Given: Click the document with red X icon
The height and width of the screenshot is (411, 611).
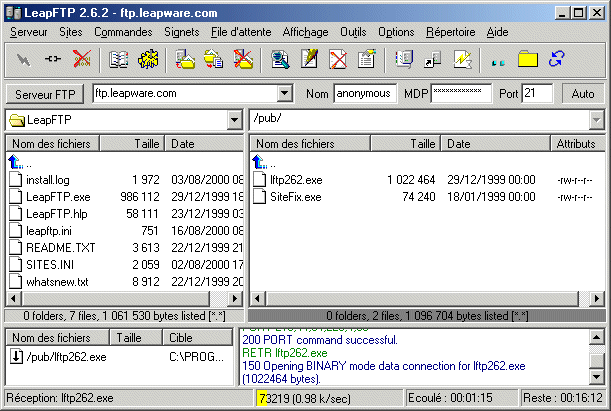Looking at the screenshot, I should click(x=338, y=60).
